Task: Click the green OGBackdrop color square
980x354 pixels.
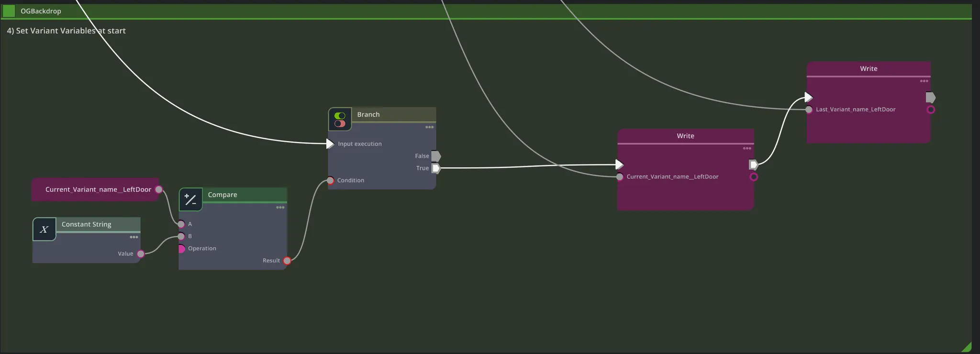Action: tap(9, 11)
